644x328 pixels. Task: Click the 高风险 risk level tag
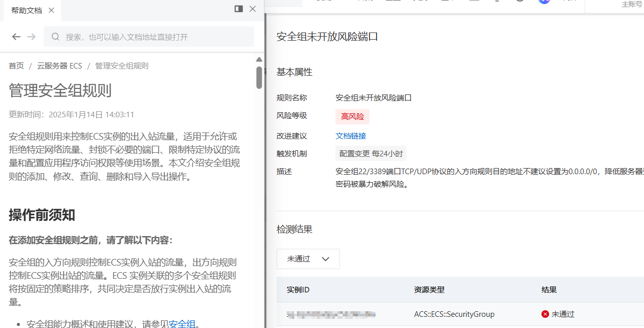coord(352,116)
